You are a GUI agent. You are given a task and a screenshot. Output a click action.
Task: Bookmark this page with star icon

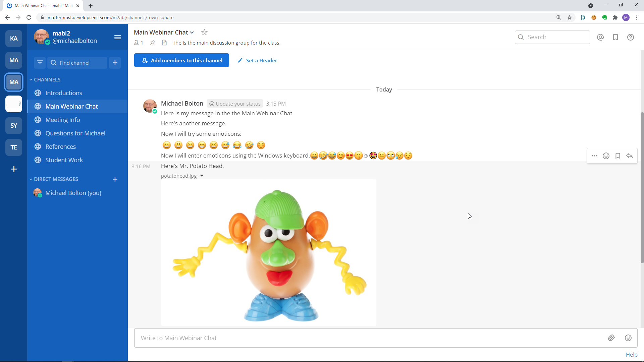coord(570,17)
